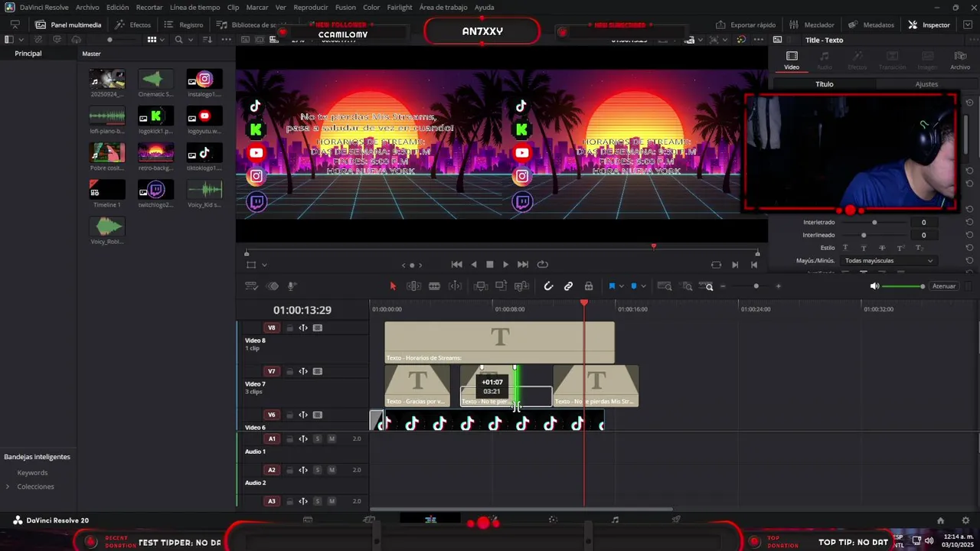
Task: Toggle position lock padlock in toolbar
Action: 589,286
